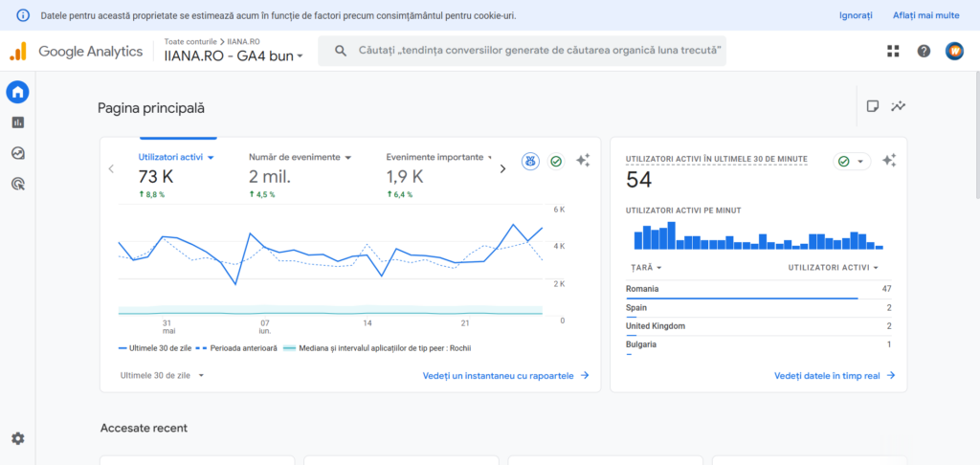Click the search magnifier icon

tap(341, 51)
